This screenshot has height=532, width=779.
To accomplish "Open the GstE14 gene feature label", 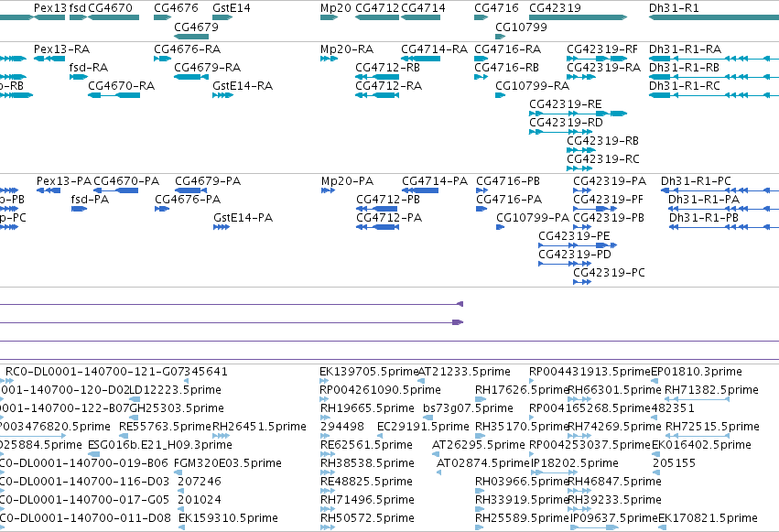I will (231, 8).
